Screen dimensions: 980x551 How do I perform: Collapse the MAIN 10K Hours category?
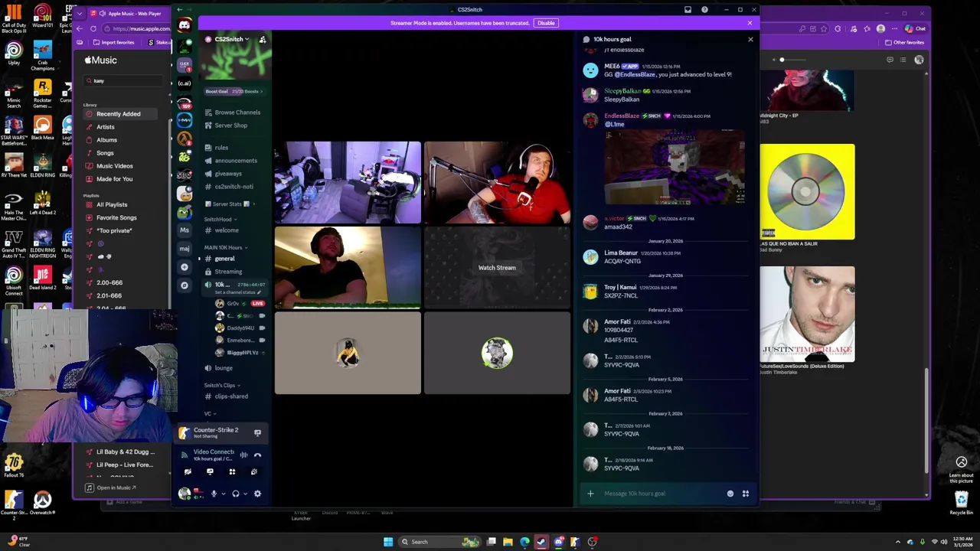pyautogui.click(x=226, y=248)
